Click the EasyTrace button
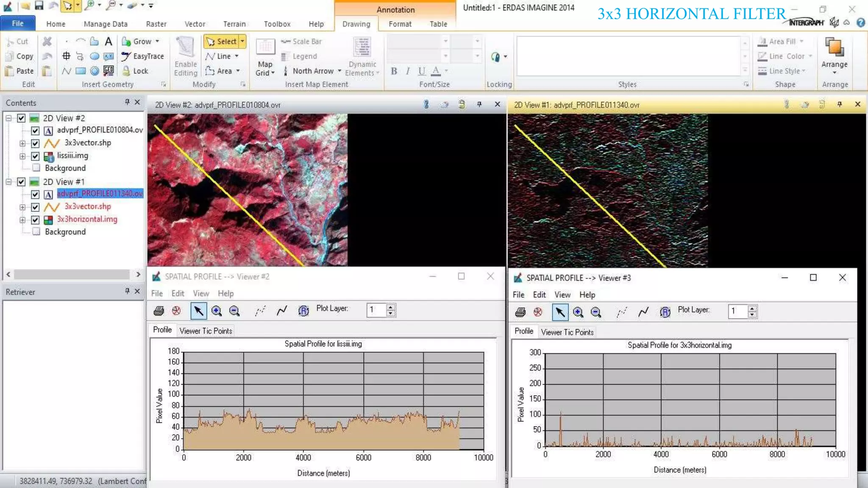This screenshot has height=488, width=868. tap(143, 56)
